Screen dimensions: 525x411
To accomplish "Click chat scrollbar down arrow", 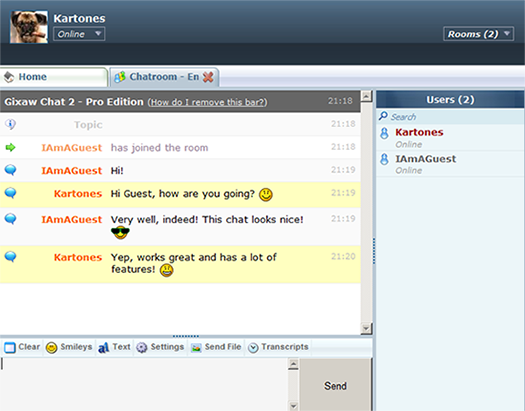I will (366, 328).
